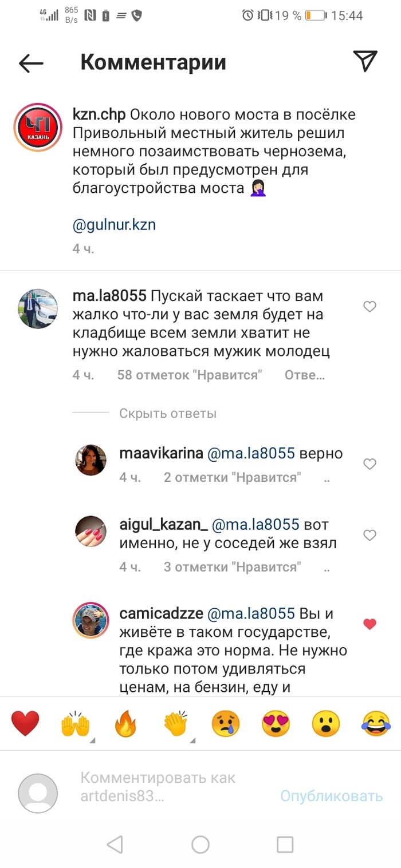Image resolution: width=401 pixels, height=868 pixels.
Task: Open direct share paper plane icon
Action: pyautogui.click(x=365, y=61)
